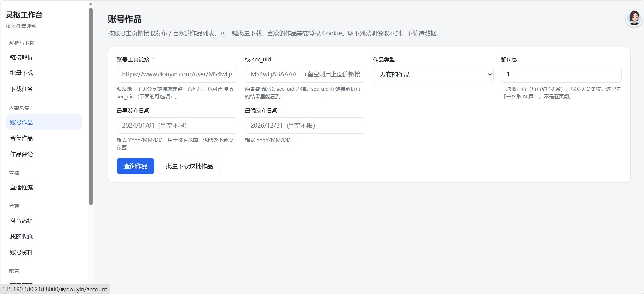
Task: Click the 最晚发布日期 field label
Action: coord(261,110)
